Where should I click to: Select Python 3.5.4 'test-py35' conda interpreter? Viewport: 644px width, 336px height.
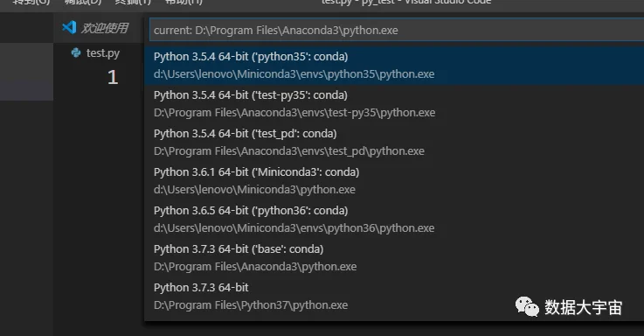pos(394,103)
